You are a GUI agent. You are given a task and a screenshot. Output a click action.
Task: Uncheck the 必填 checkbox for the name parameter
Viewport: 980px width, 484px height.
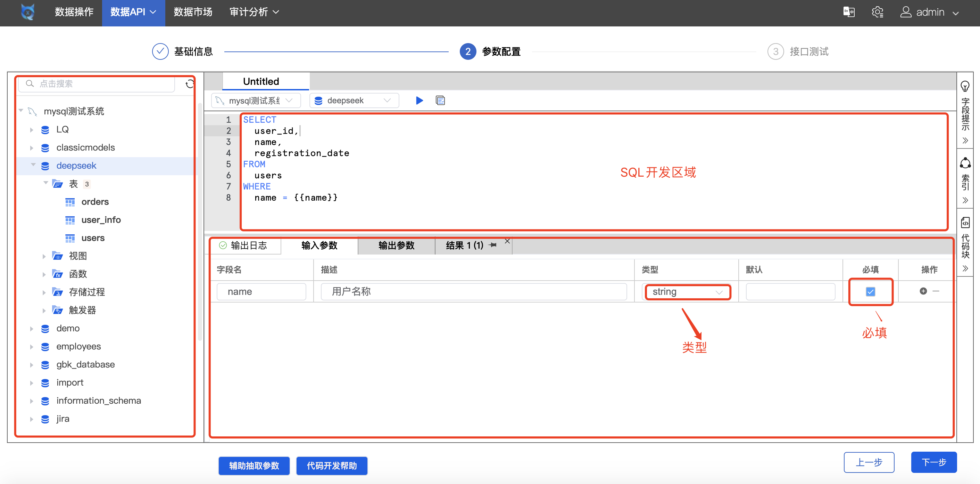click(x=870, y=292)
